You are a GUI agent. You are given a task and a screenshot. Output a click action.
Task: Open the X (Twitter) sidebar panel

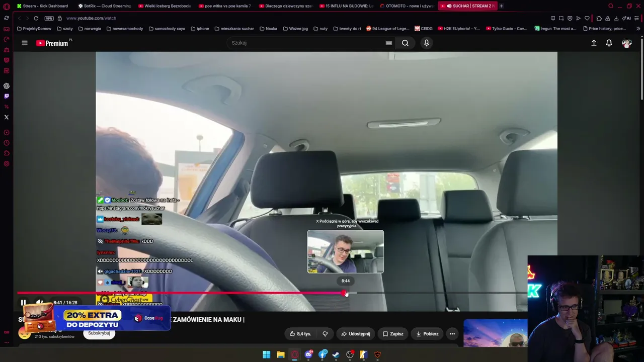click(7, 117)
